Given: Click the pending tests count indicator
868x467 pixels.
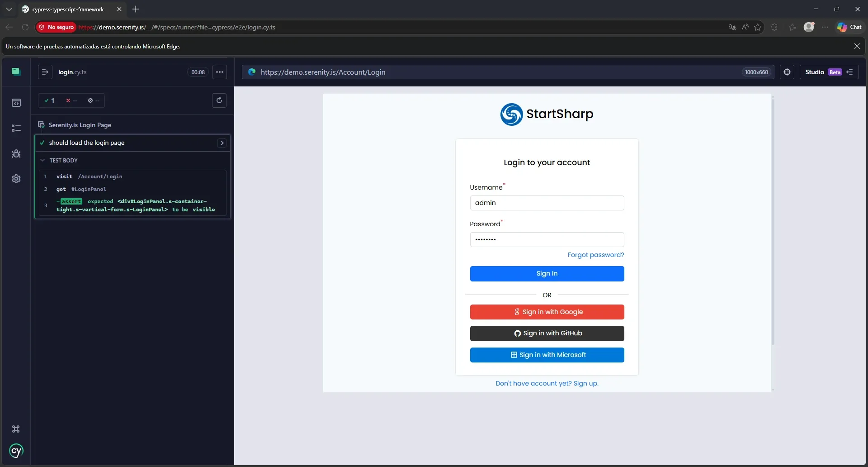Looking at the screenshot, I should (94, 100).
